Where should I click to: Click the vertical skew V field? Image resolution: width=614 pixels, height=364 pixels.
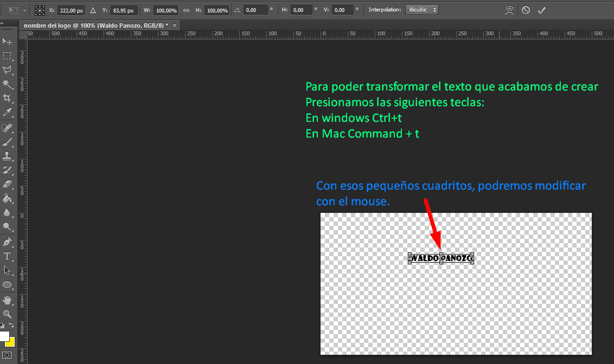pyautogui.click(x=343, y=10)
